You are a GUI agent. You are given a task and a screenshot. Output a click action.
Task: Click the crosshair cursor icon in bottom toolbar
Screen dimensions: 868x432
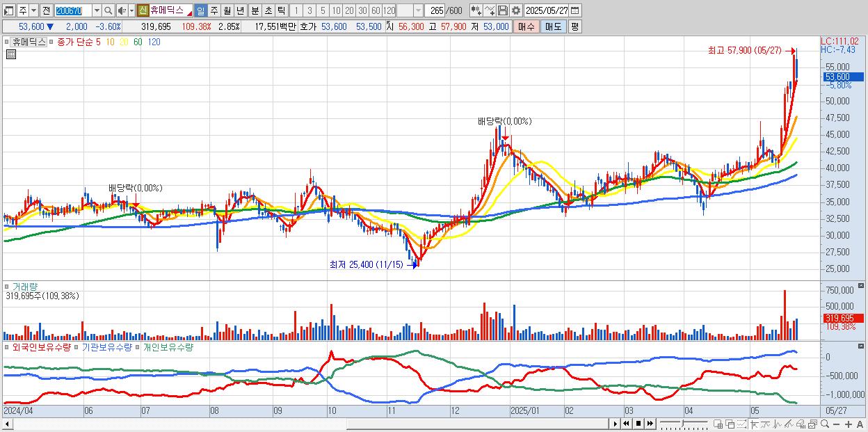pos(753,424)
